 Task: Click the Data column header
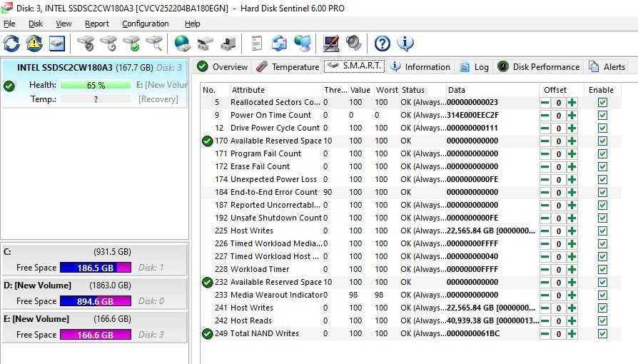click(x=492, y=90)
